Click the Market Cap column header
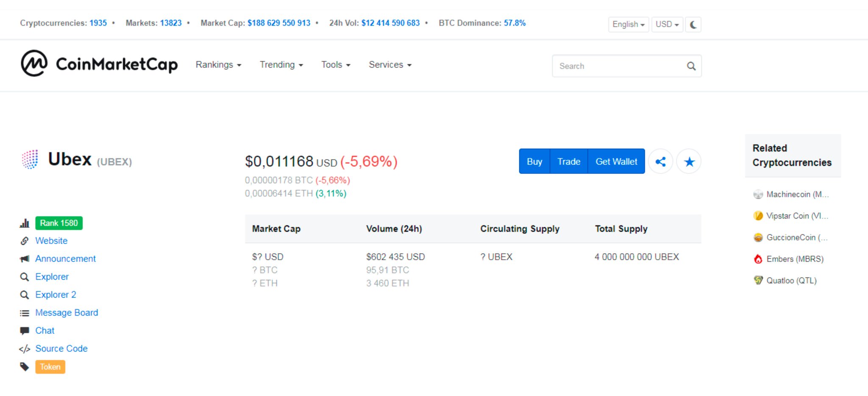 [276, 229]
